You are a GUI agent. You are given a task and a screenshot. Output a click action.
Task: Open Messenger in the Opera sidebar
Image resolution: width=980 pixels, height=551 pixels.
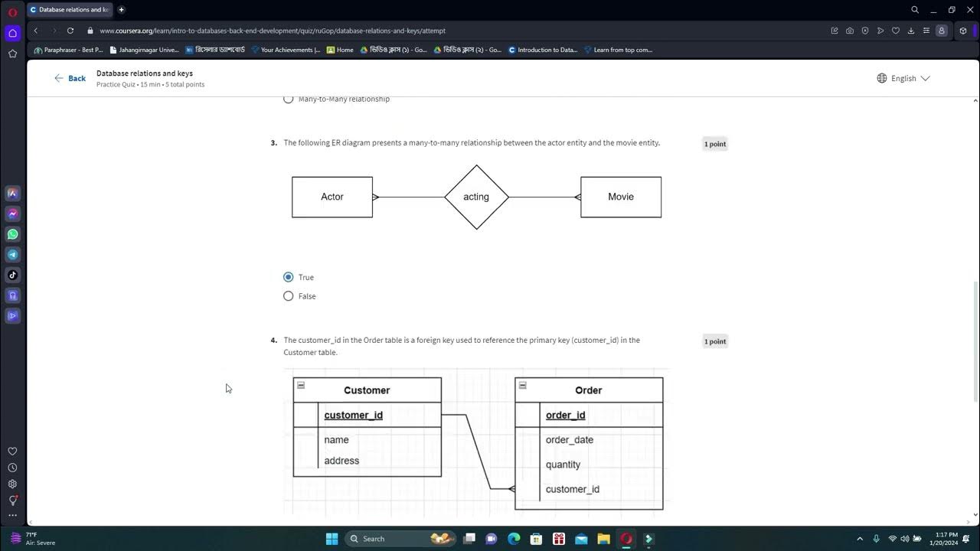pos(12,214)
